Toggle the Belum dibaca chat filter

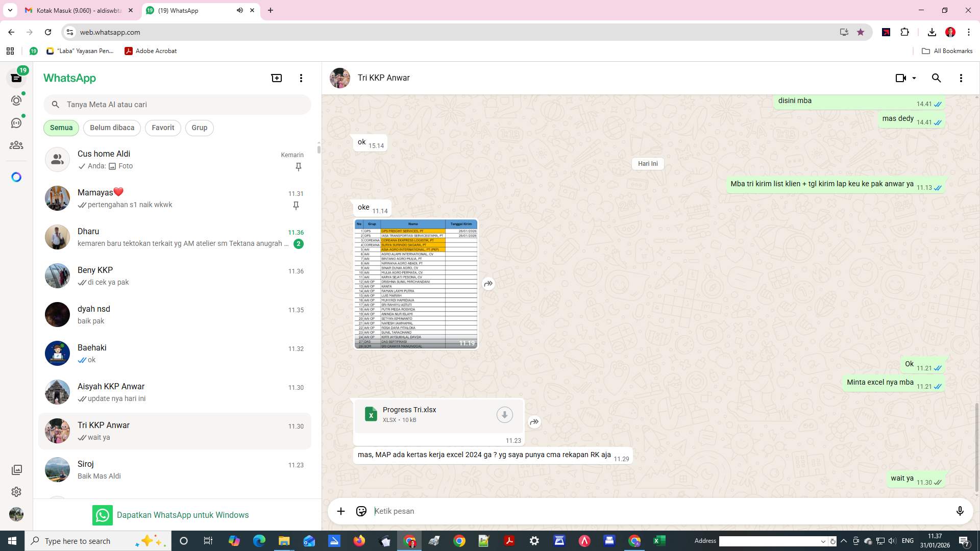[x=112, y=128]
